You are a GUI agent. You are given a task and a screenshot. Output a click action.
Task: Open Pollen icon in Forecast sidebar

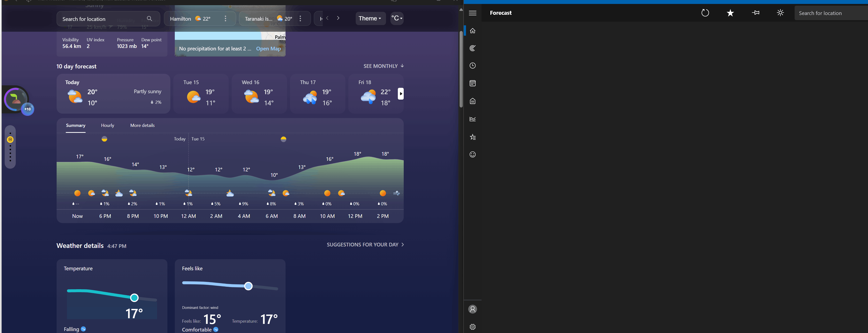(x=472, y=101)
